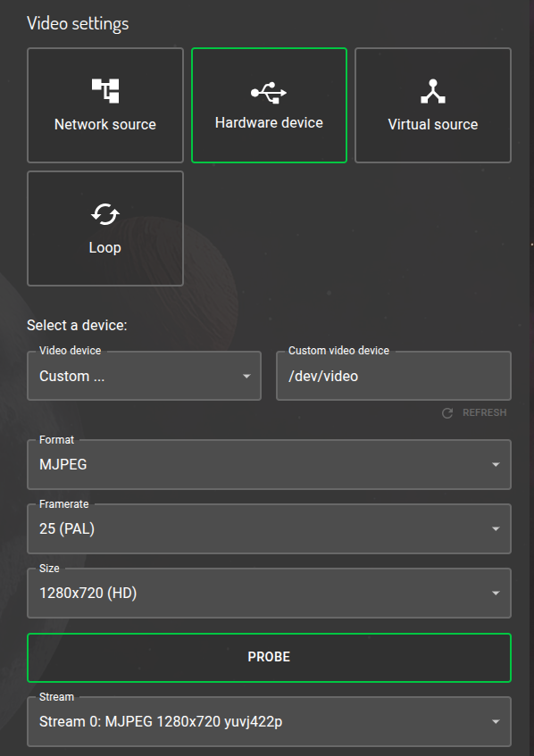Click the Custom video device input field

tap(393, 376)
